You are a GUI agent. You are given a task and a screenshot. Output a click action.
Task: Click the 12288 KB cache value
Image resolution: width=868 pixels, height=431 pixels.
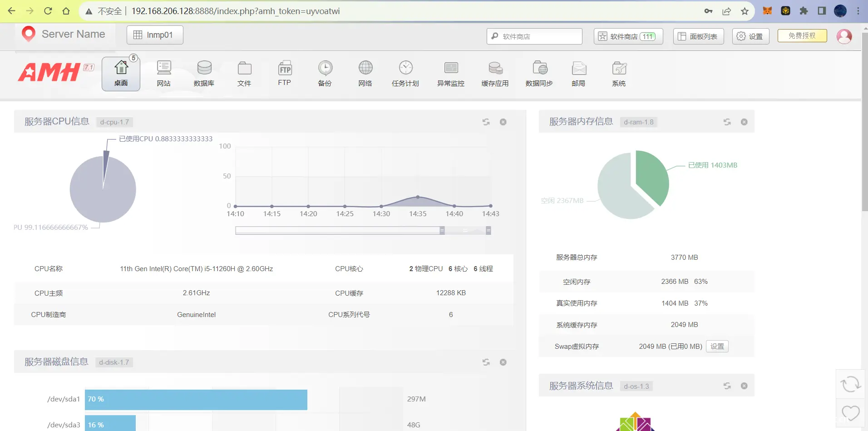[x=451, y=293]
